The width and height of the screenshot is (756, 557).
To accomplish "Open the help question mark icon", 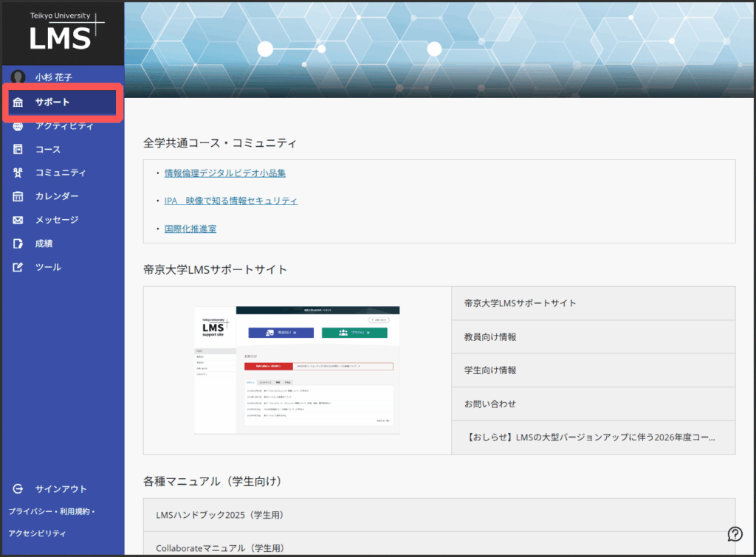I will [x=735, y=534].
